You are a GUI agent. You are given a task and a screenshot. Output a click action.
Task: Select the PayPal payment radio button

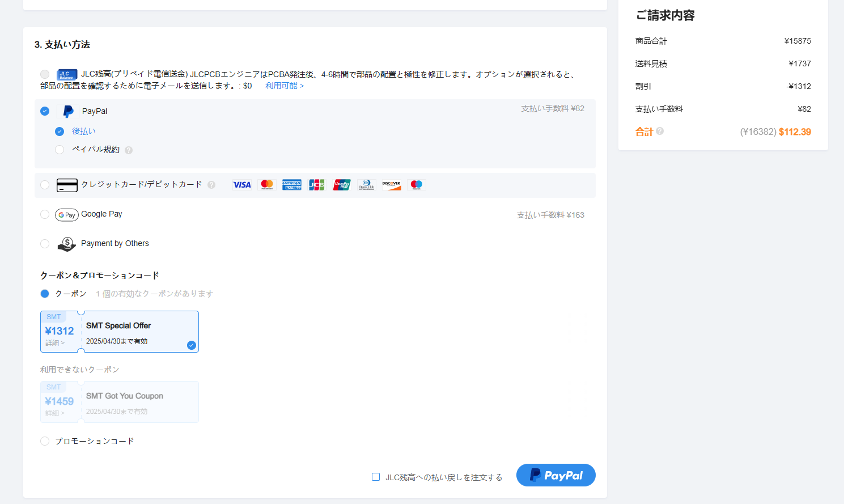(x=45, y=111)
